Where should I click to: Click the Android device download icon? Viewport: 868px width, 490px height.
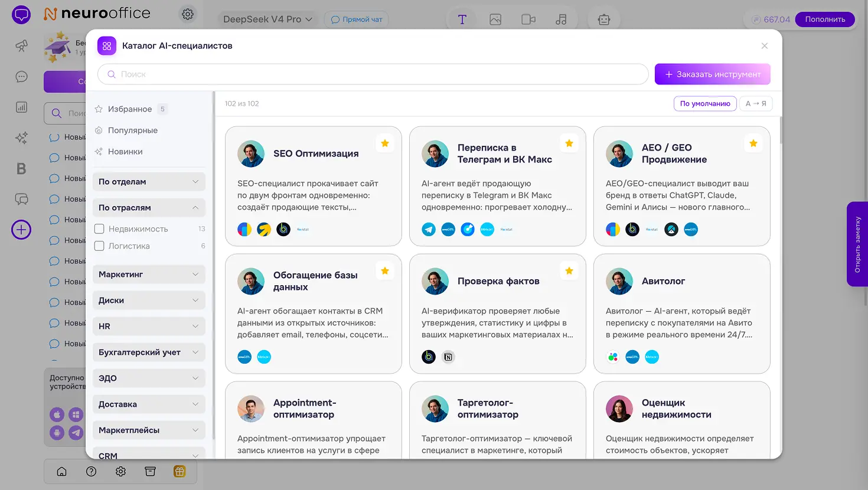pos(57,433)
